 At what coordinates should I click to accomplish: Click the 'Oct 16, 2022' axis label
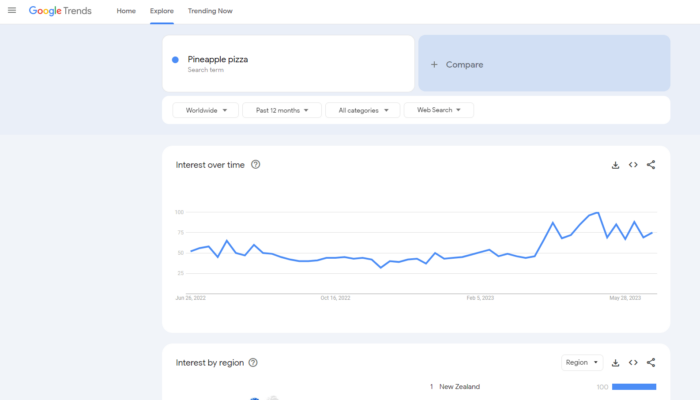pos(335,298)
